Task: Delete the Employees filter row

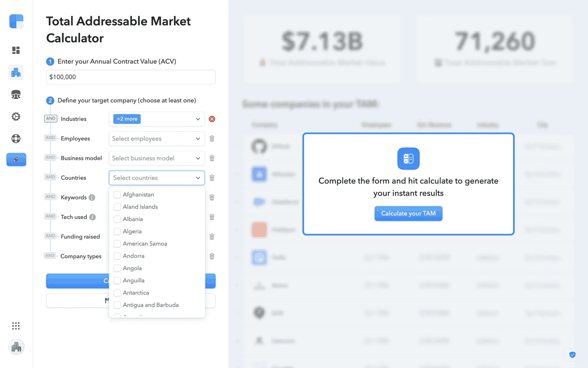Action: click(212, 139)
